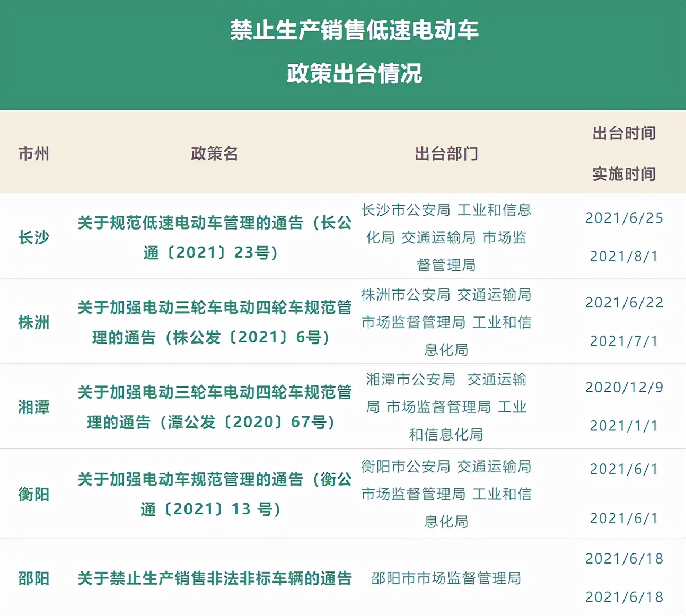
Task: Select the 湘潭 city cell
Action: 34,407
